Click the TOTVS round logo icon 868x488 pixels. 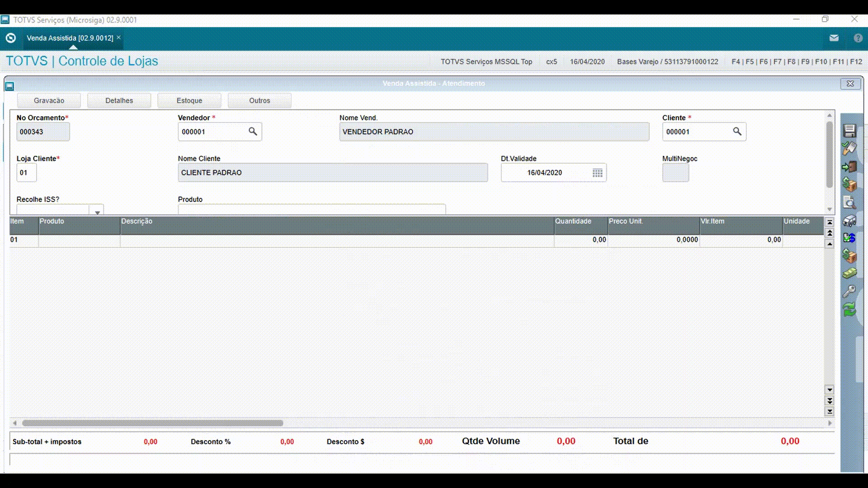click(11, 38)
